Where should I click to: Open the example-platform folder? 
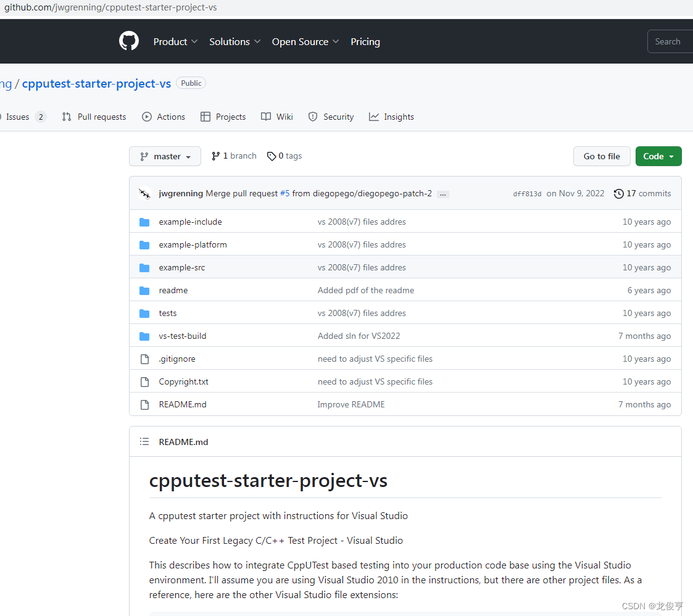coord(193,244)
